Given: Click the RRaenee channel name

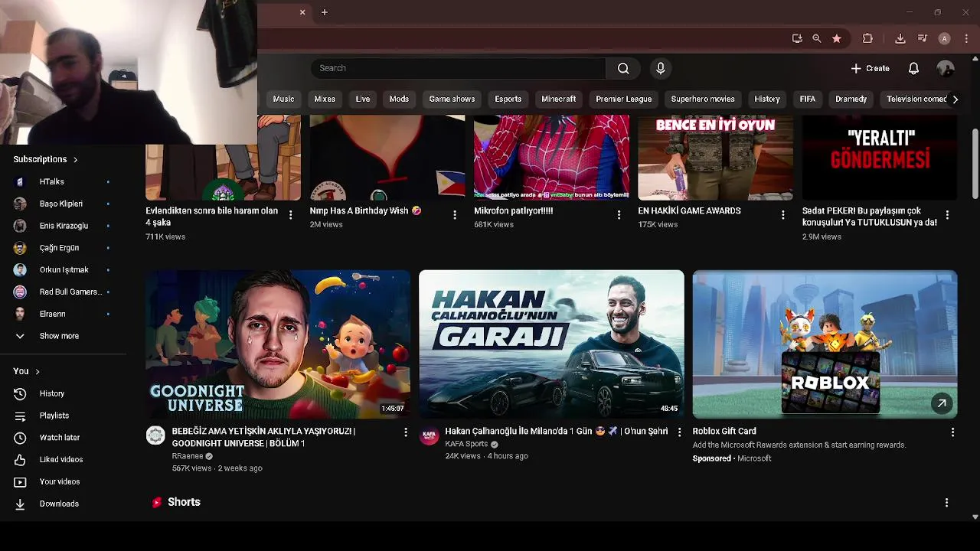Looking at the screenshot, I should [188, 456].
